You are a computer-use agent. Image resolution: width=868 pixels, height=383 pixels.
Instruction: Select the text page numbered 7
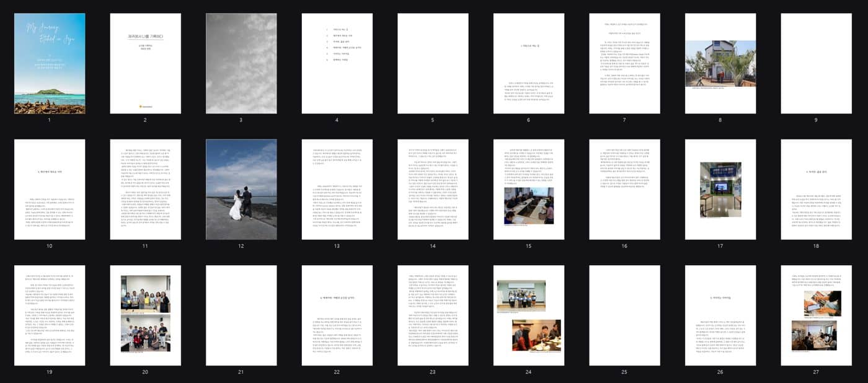point(624,63)
